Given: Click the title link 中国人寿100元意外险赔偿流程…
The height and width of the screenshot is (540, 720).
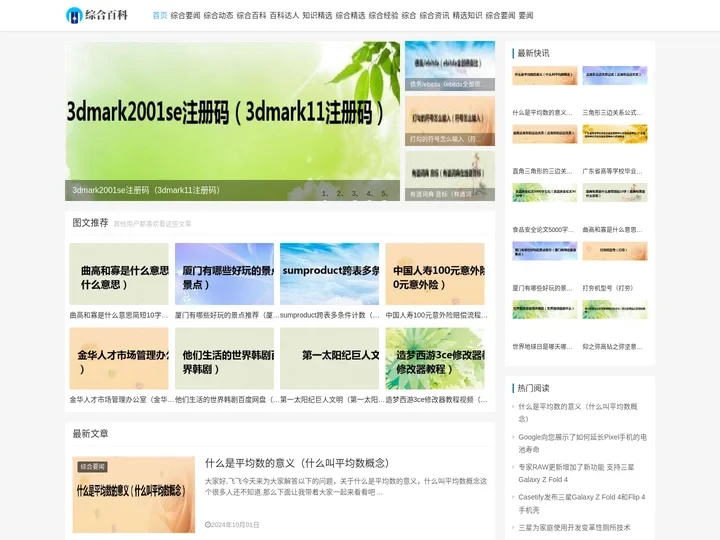Looking at the screenshot, I should [x=436, y=315].
